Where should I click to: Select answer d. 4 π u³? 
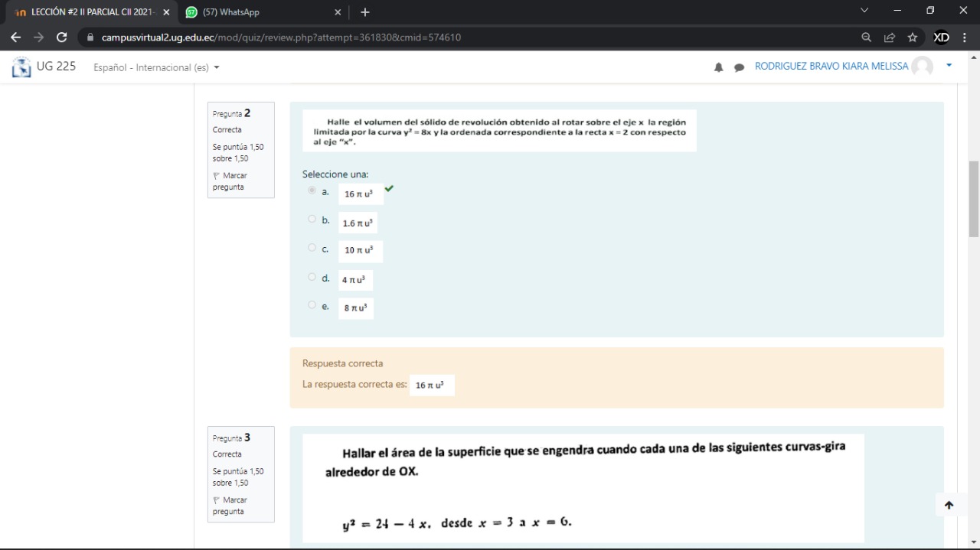click(312, 277)
